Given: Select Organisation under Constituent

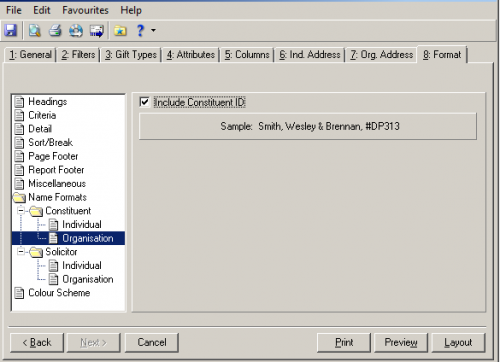Looking at the screenshot, I should point(88,238).
